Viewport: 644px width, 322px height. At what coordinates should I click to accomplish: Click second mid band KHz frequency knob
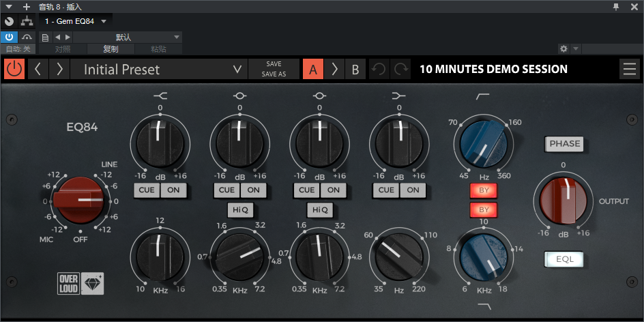(x=319, y=257)
